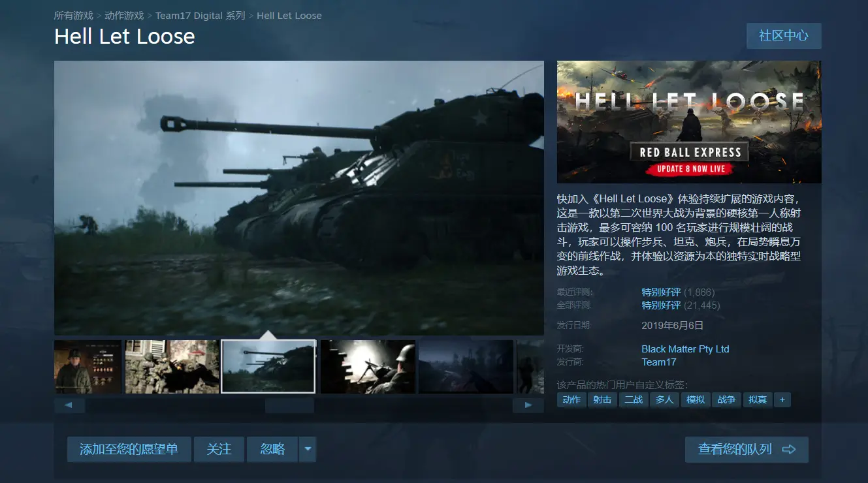
Task: Open publisher Team17 link
Action: coord(659,362)
